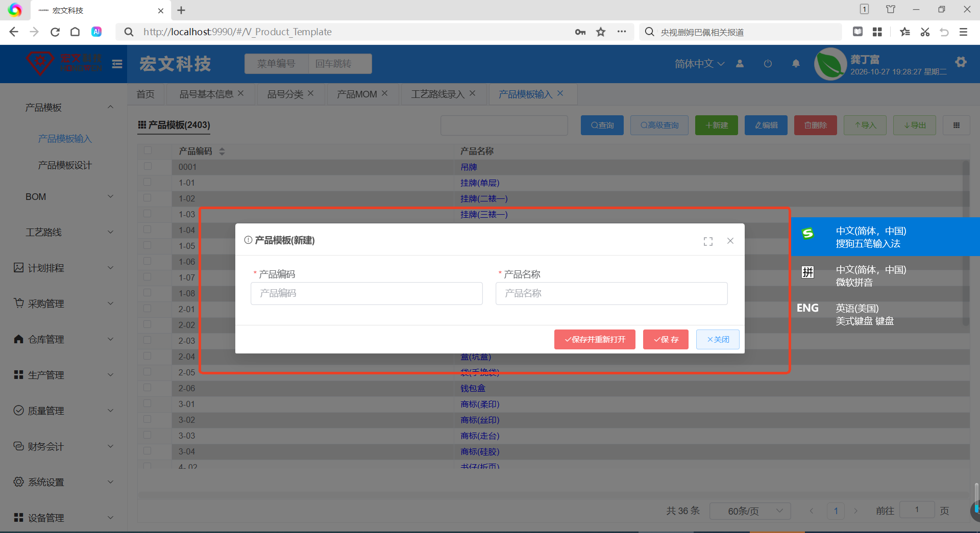Open the address bar more options icon

621,32
